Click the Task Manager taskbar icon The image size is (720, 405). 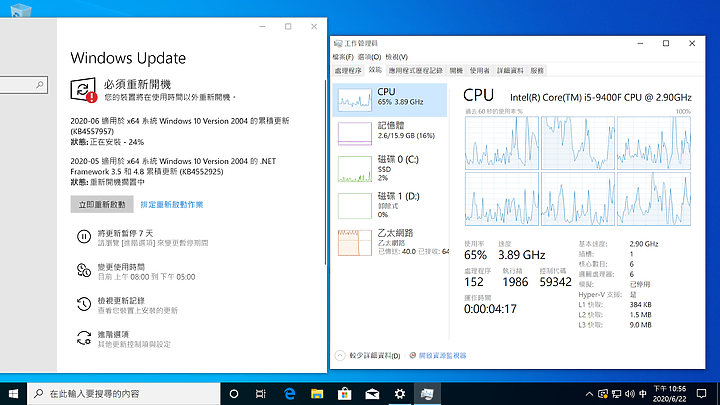point(427,394)
